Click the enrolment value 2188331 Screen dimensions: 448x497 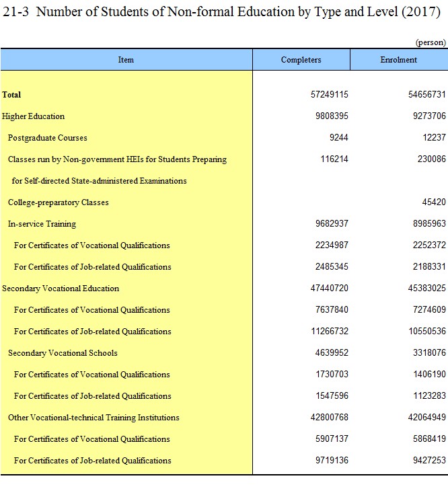[x=429, y=267]
